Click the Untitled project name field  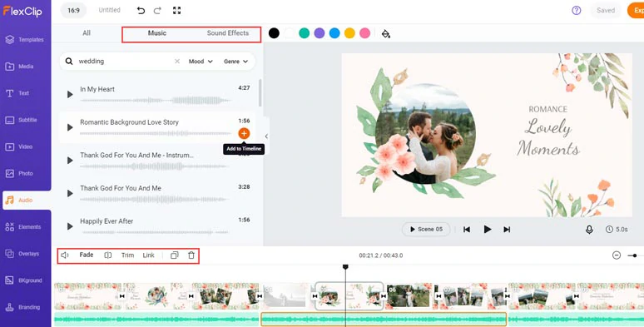coord(109,10)
